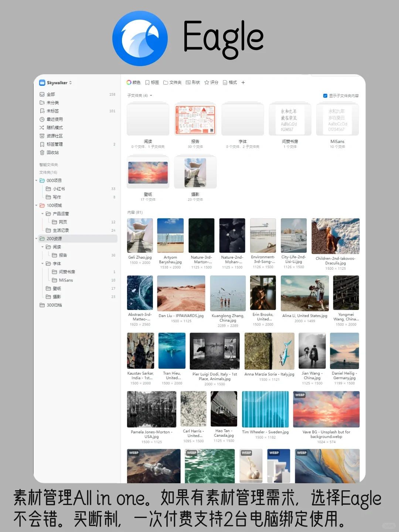The height and width of the screenshot is (532, 399).
Task: Open the 文件夹 folder filter
Action: tap(173, 82)
